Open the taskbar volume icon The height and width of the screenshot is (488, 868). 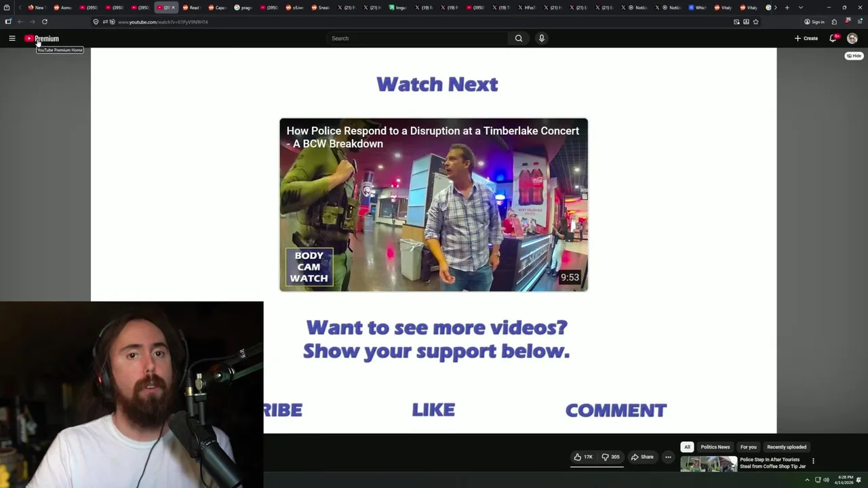(826, 480)
